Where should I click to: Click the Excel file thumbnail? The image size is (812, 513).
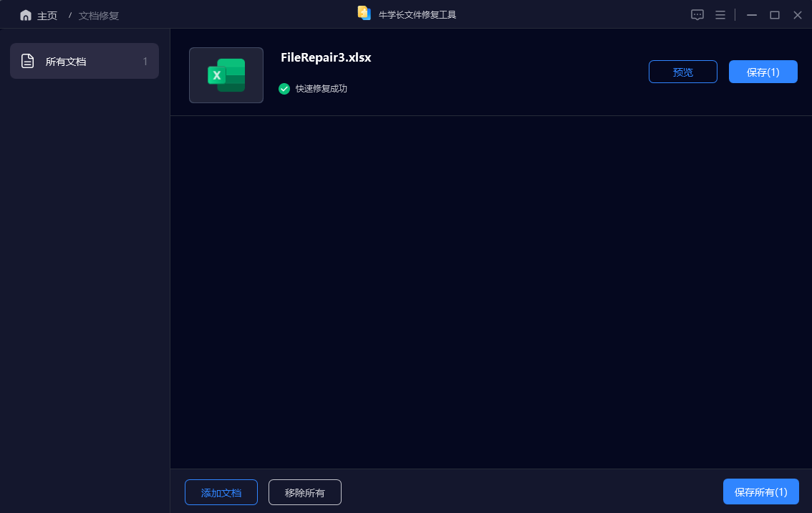tap(226, 75)
